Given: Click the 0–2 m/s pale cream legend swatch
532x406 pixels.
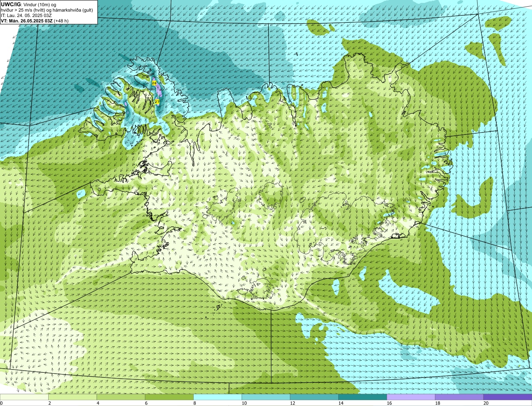Looking at the screenshot, I should coord(24,397).
